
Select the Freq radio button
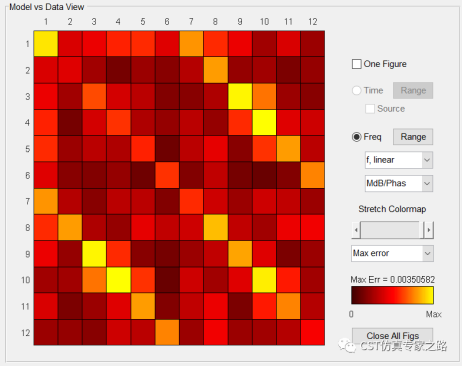tap(356, 137)
